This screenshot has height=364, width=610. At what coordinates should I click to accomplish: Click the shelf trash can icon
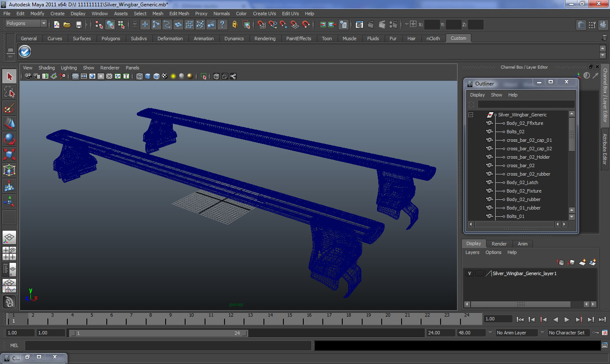tap(604, 38)
